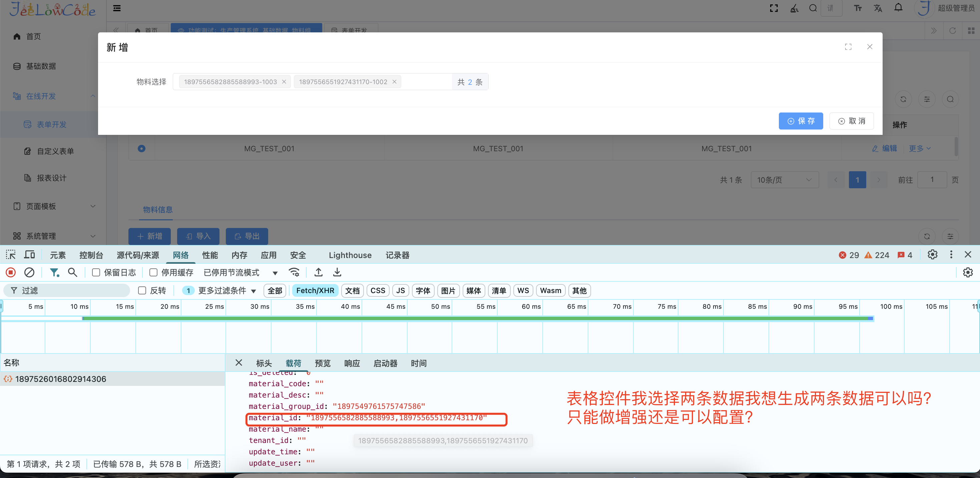The height and width of the screenshot is (478, 980).
Task: Open the 响应 tab in the request details
Action: click(352, 364)
